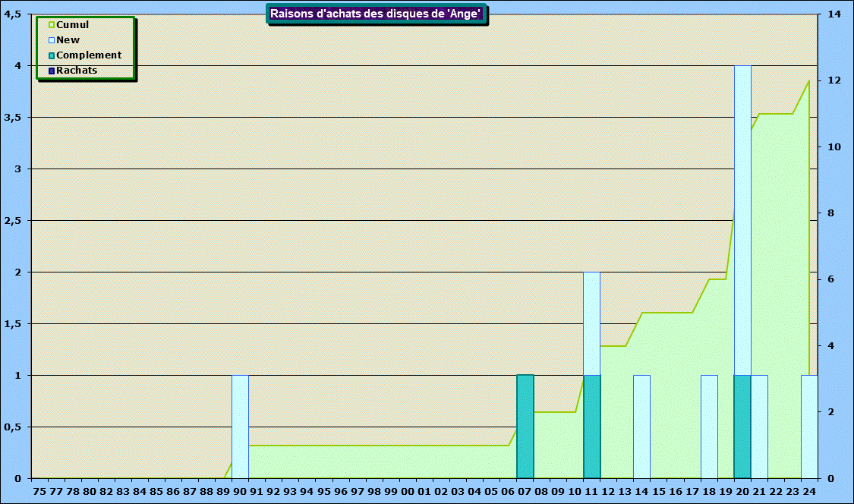The width and height of the screenshot is (854, 504).
Task: Click the '4,5' label on left axis
Action: pos(12,14)
